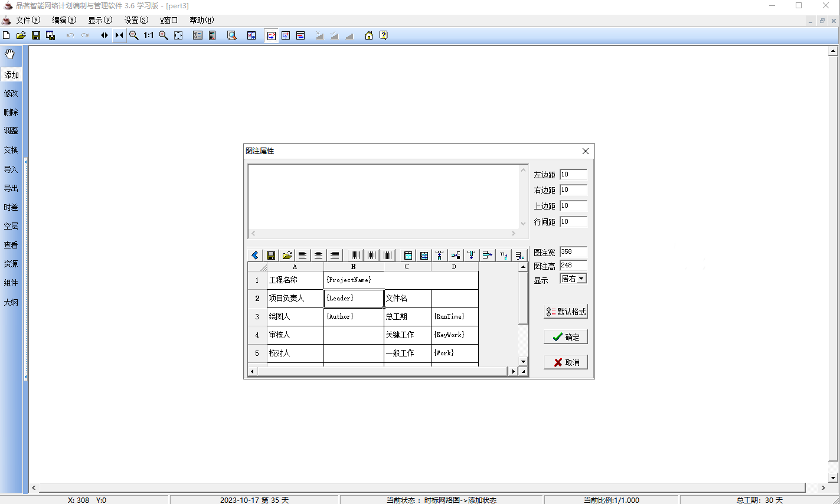Screen dimensions: 840x504
Task: Cancel dialog with the 取消 button
Action: 566,362
